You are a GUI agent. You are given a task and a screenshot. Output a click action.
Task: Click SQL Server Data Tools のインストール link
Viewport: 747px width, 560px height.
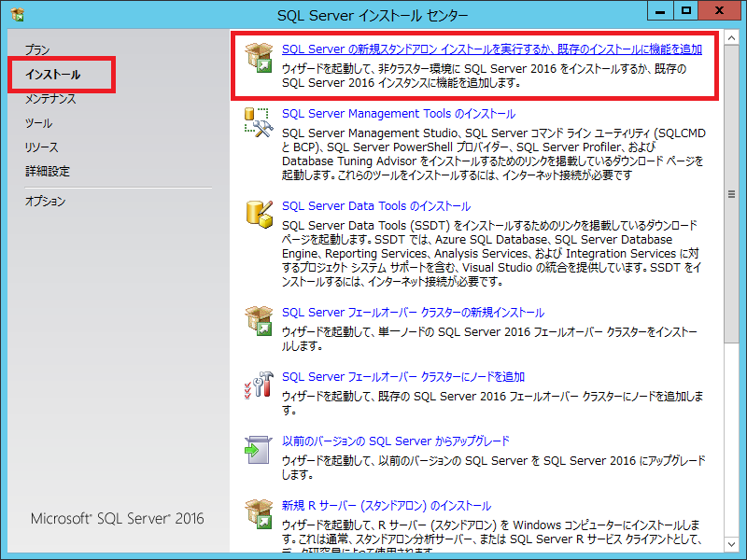(x=375, y=206)
